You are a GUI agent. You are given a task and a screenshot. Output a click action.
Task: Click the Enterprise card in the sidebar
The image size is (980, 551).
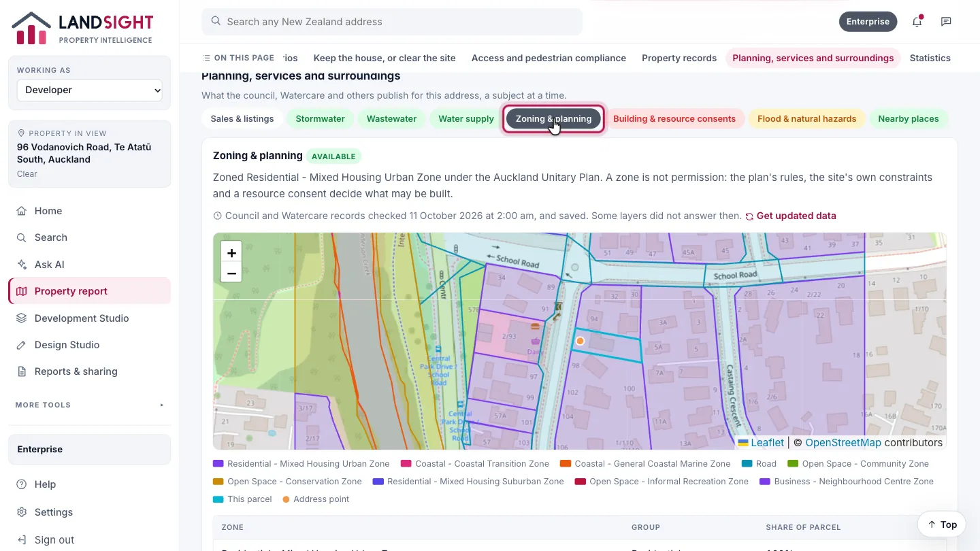89,449
